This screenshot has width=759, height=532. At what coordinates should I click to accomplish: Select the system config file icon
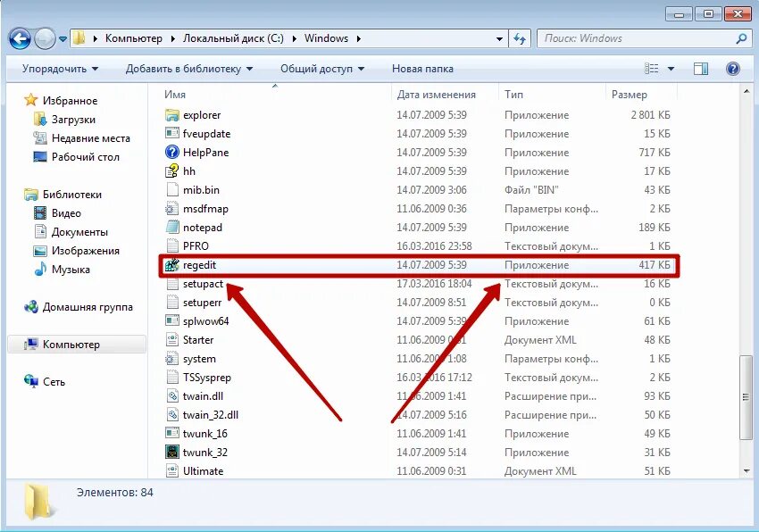171,359
